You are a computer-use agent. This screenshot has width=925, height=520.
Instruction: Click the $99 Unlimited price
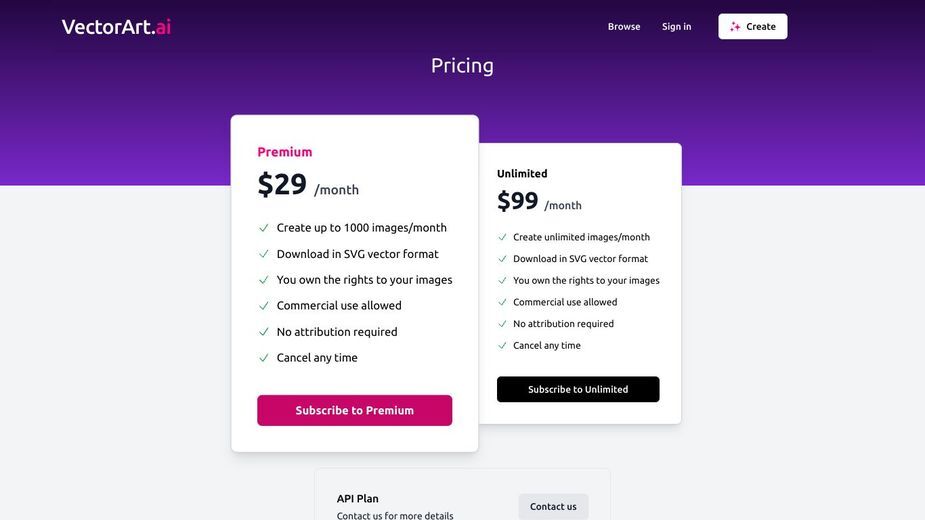point(517,201)
